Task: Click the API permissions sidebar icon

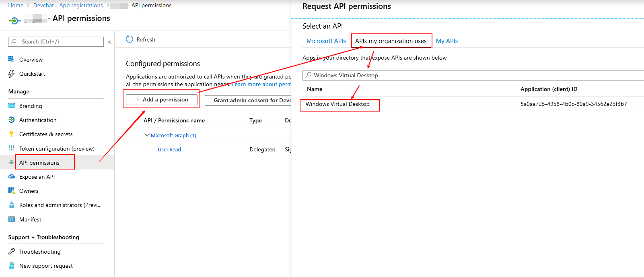Action: (x=11, y=162)
